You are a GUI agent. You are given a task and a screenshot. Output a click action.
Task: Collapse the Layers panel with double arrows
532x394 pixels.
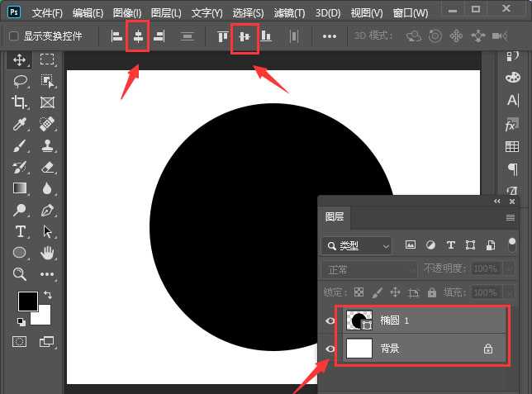(497, 201)
